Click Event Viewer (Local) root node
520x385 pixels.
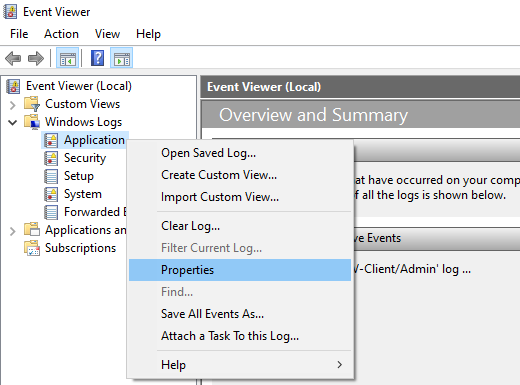[x=79, y=86]
